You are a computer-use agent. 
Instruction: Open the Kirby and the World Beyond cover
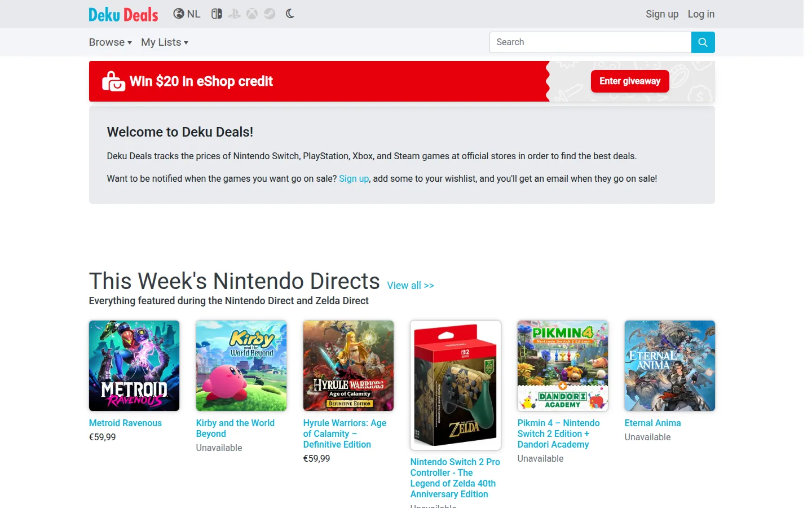point(241,366)
